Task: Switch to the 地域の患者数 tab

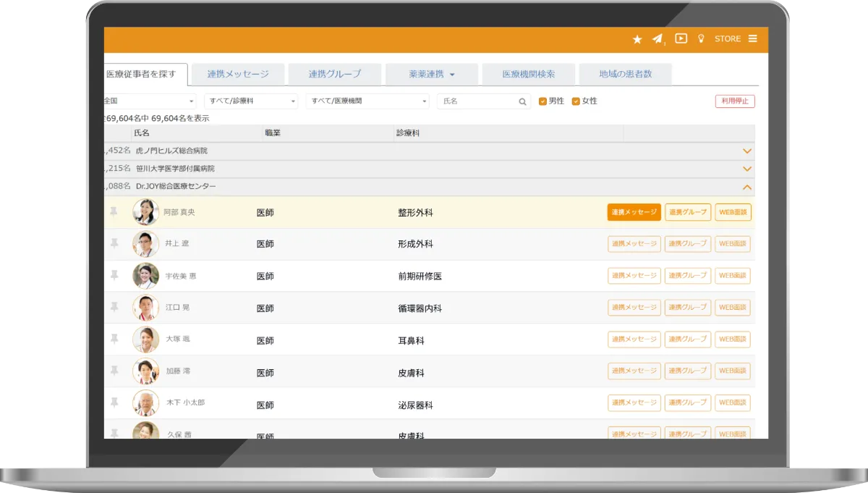Action: (626, 74)
